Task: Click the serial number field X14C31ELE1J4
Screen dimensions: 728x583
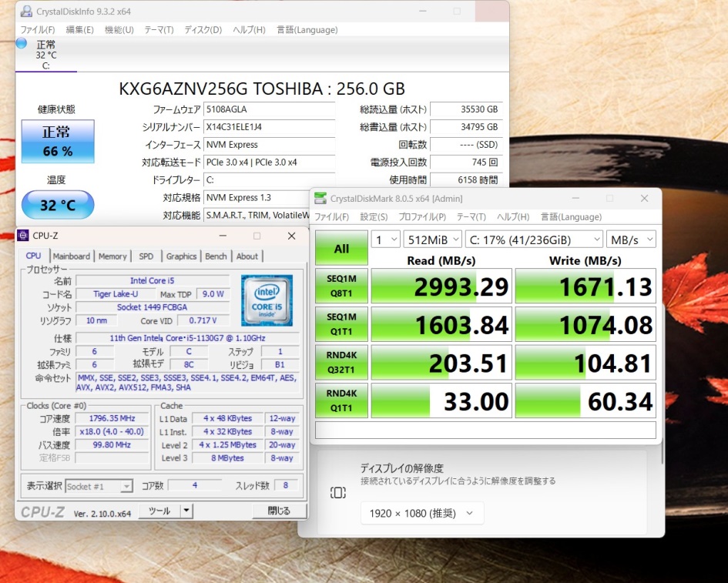Action: point(270,127)
